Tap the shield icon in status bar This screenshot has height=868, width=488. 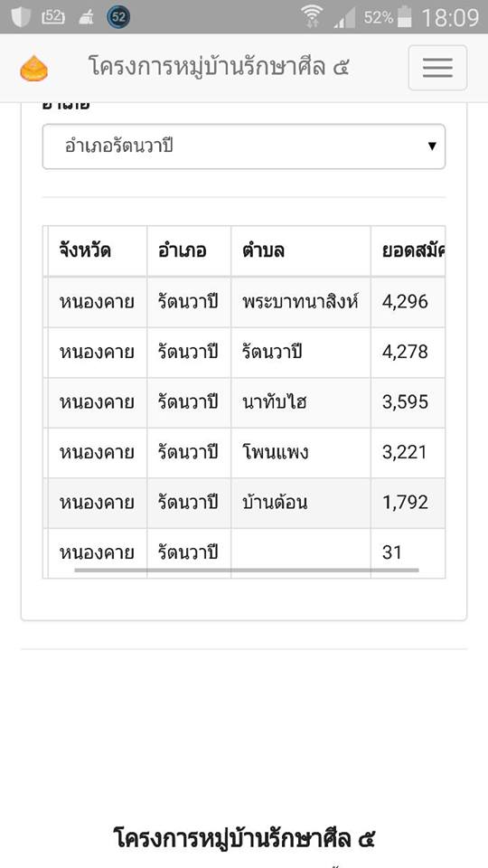(21, 17)
